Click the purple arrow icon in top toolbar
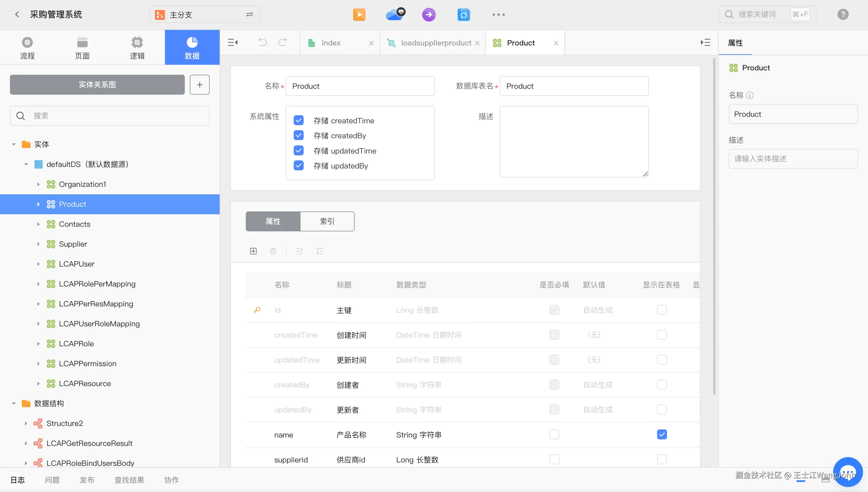Image resolution: width=868 pixels, height=492 pixels. (x=429, y=15)
